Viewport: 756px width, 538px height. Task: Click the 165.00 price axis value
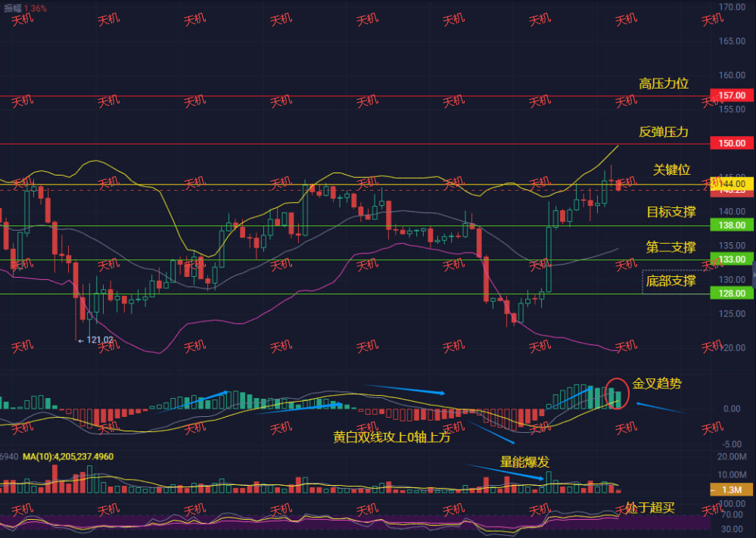pos(732,41)
